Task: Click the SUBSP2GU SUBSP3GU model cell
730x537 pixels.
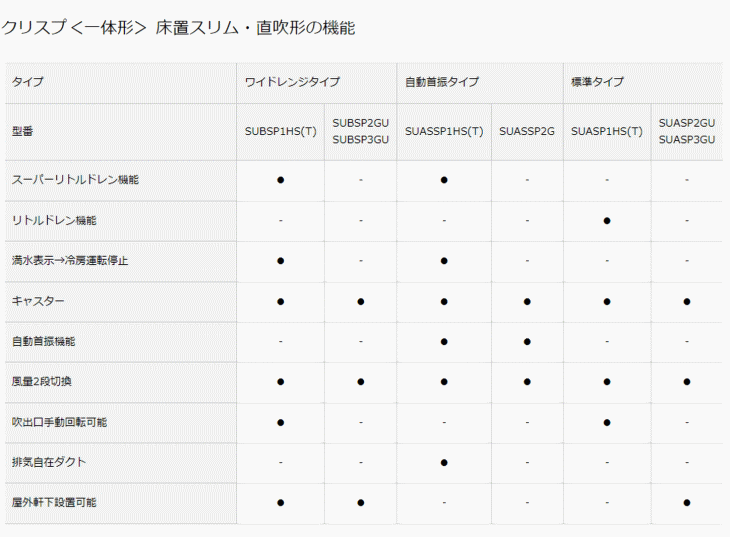Action: pyautogui.click(x=361, y=131)
